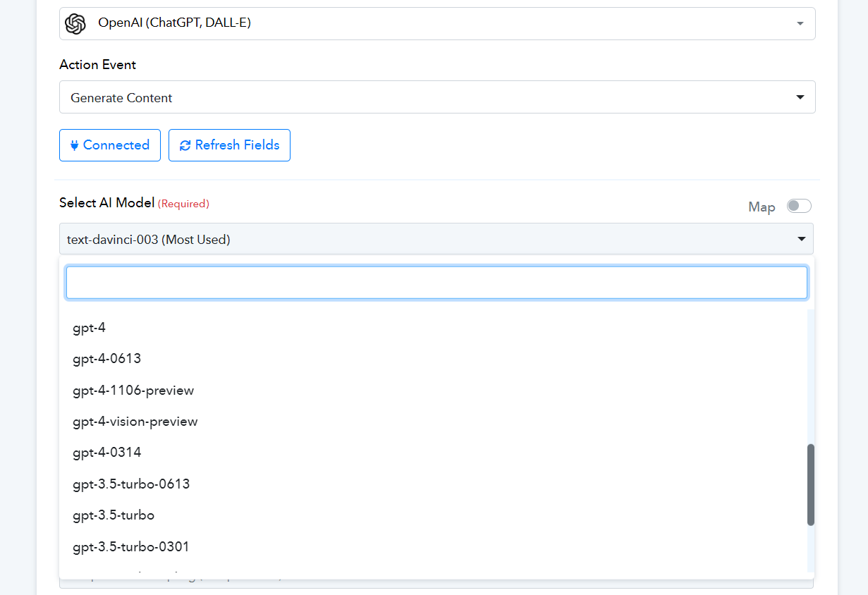
Task: Toggle the Map switch
Action: [x=800, y=206]
